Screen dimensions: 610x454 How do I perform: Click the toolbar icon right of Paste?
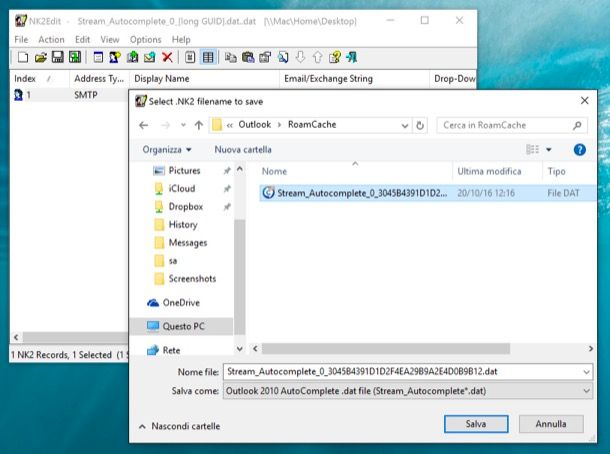pyautogui.click(x=265, y=58)
